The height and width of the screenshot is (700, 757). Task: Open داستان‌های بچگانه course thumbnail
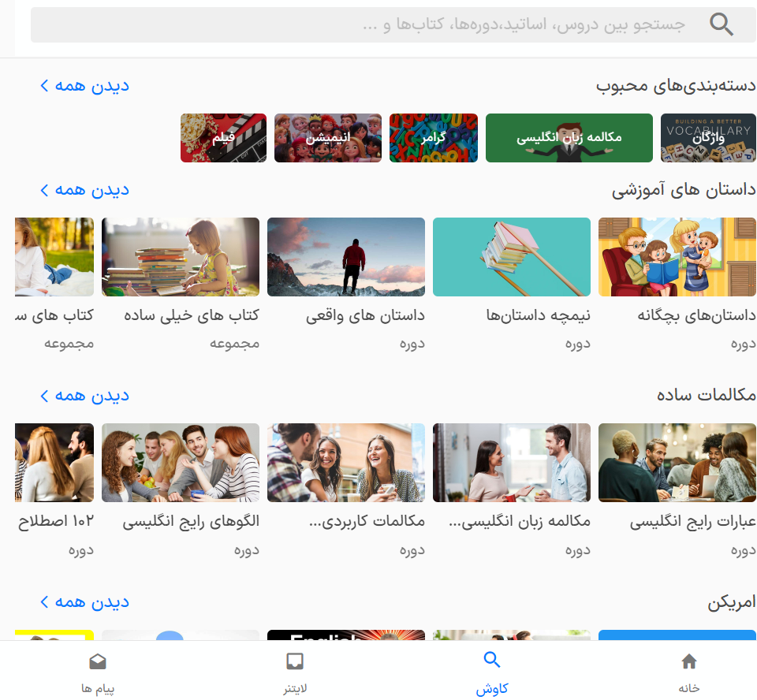677,257
